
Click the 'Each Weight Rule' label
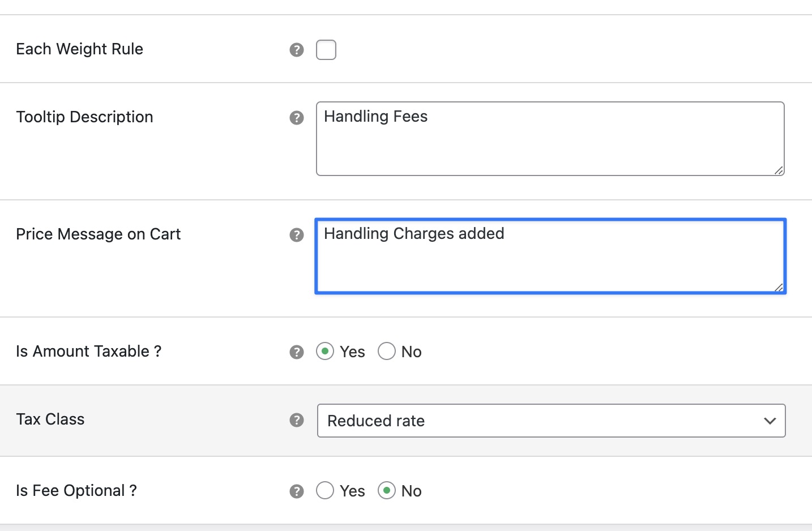coord(79,49)
